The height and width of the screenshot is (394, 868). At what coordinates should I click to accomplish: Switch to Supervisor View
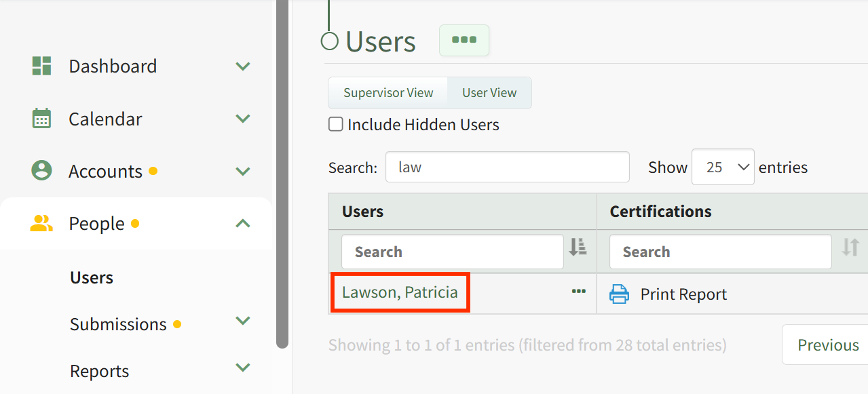pyautogui.click(x=388, y=93)
